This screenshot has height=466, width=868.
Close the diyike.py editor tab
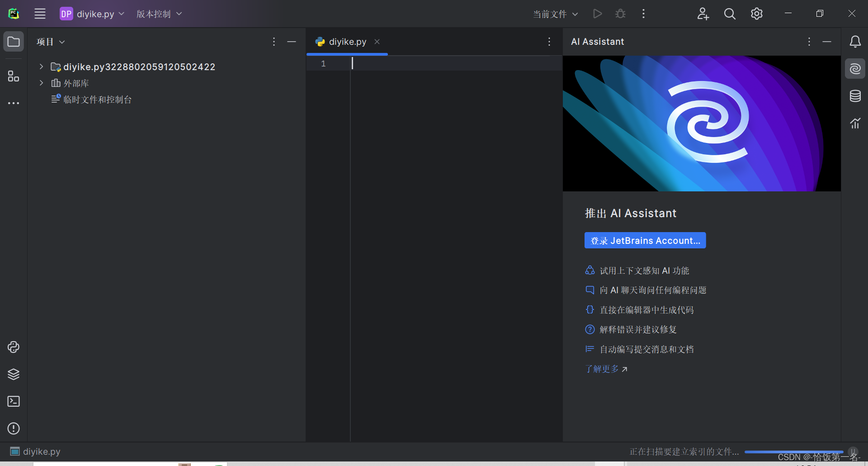377,42
